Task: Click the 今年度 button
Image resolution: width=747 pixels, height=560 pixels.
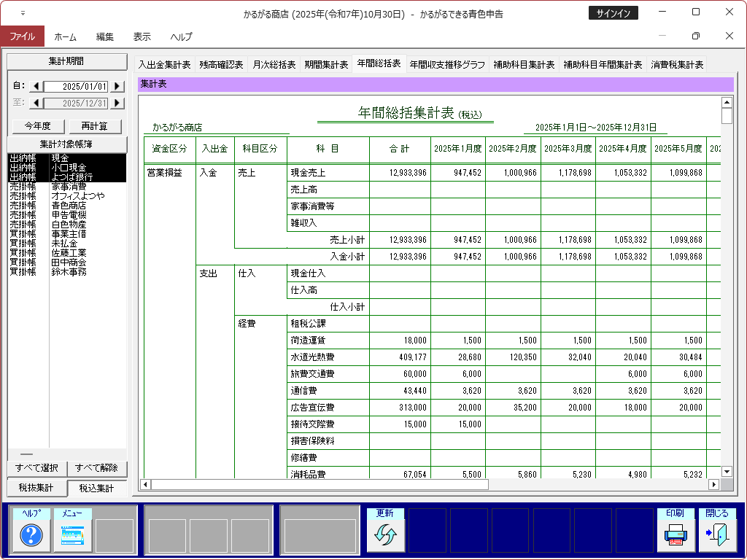Action: [x=38, y=125]
